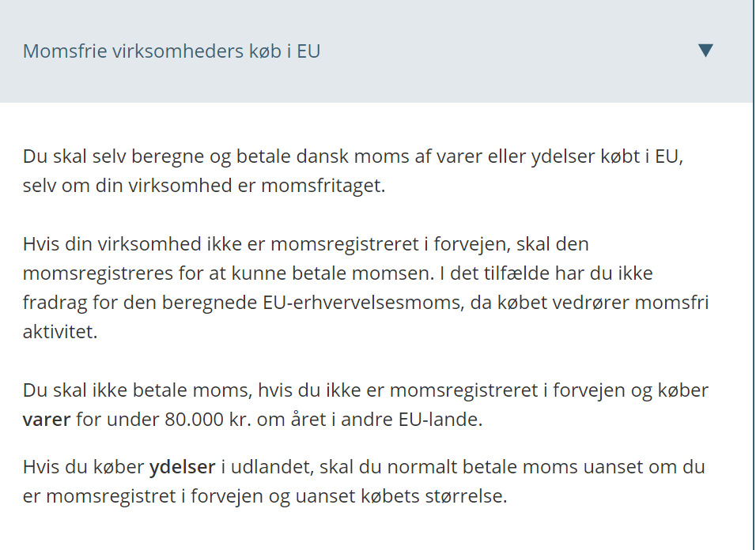The height and width of the screenshot is (550, 756).
Task: Click the bold word "varer"
Action: click(47, 419)
